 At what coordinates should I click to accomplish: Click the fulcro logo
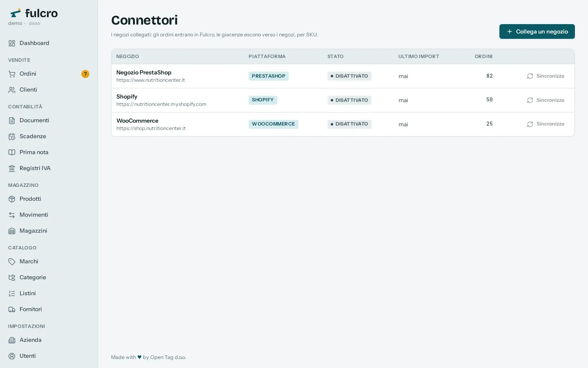click(x=34, y=13)
